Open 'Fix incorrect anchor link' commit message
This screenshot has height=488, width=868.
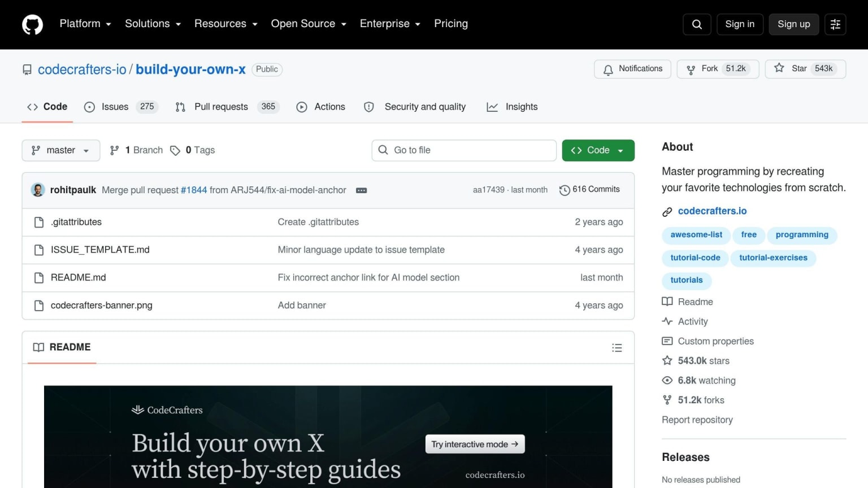tap(368, 278)
